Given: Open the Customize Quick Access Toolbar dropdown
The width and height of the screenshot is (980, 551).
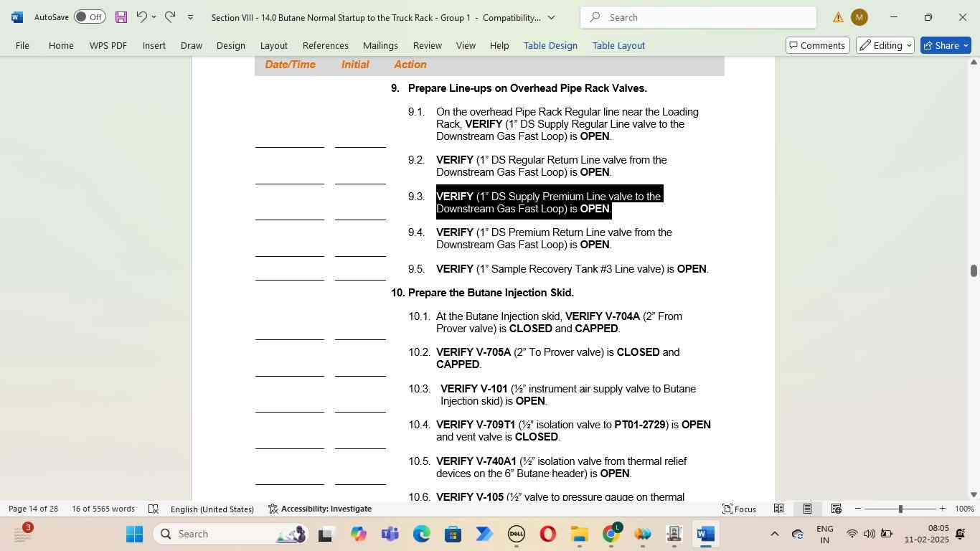Looking at the screenshot, I should [190, 17].
